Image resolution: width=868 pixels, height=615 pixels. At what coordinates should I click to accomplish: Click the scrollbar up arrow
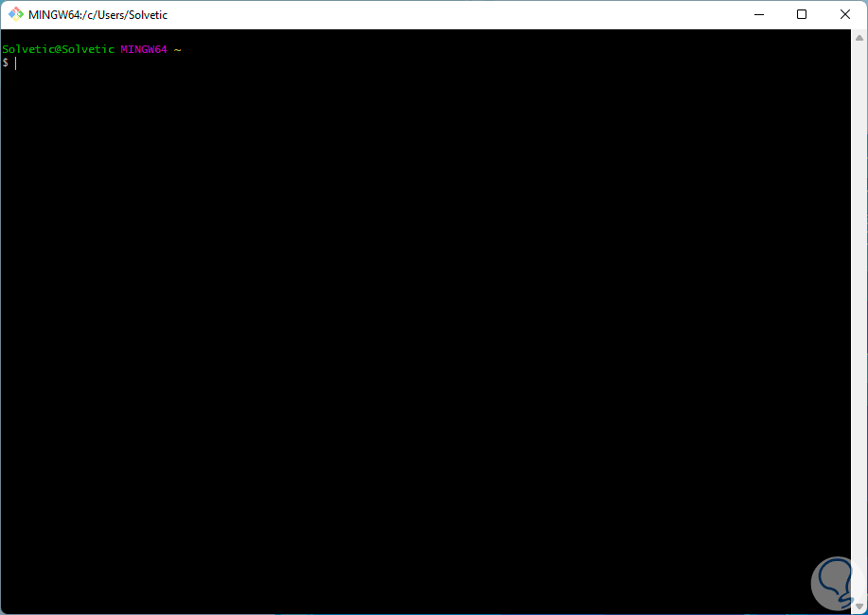859,38
